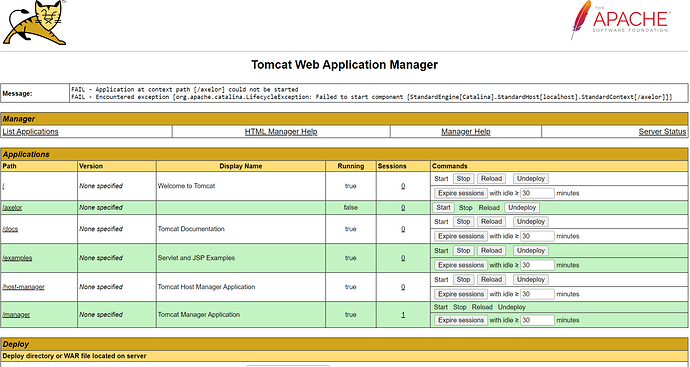This screenshot has height=367, width=690.
Task: Click the 'Tomcat Manager Application' display name
Action: (199, 315)
